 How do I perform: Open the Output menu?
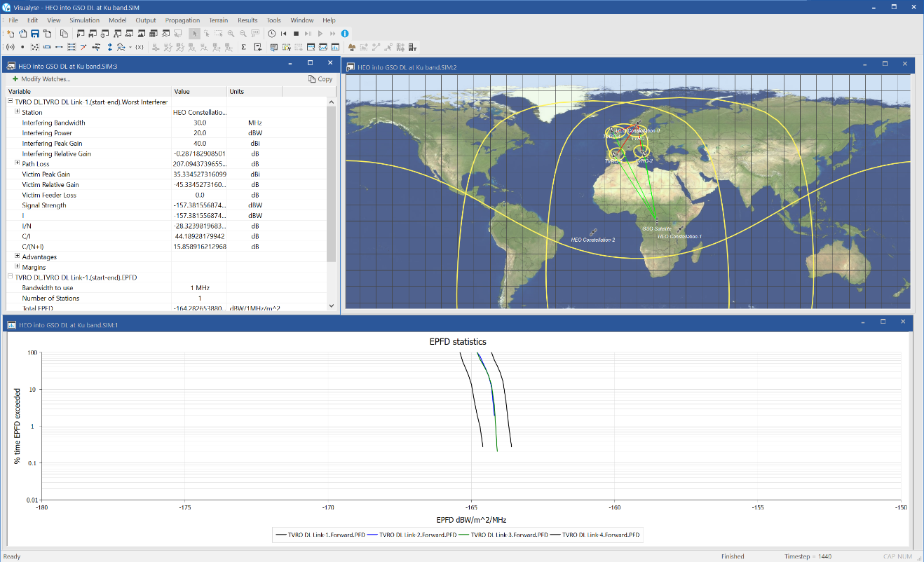tap(146, 20)
